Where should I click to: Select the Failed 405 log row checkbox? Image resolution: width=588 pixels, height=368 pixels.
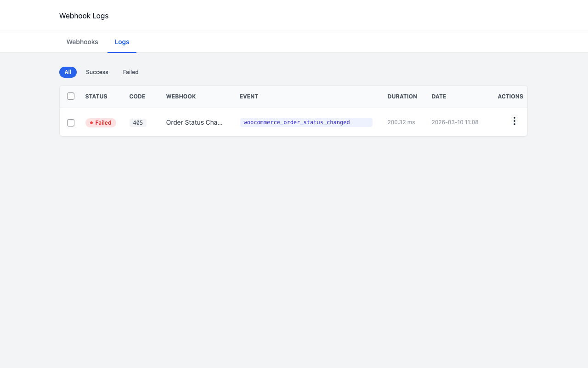71,123
